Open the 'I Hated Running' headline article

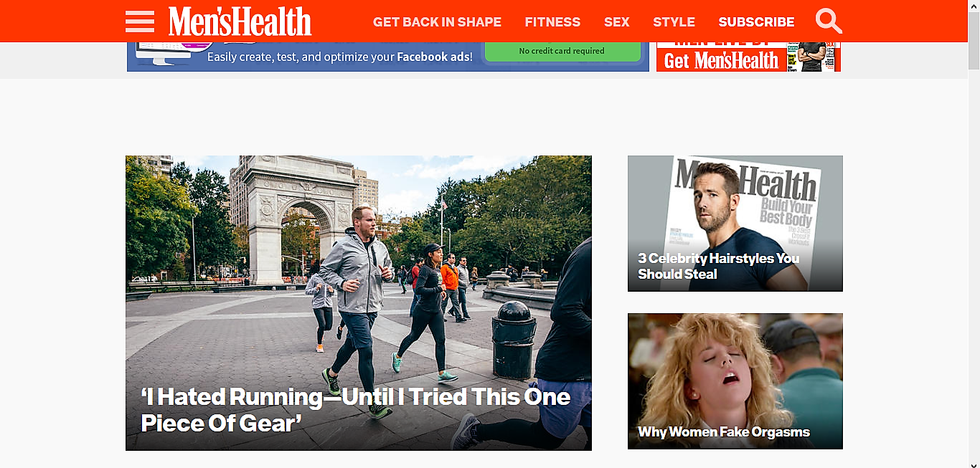pyautogui.click(x=356, y=410)
